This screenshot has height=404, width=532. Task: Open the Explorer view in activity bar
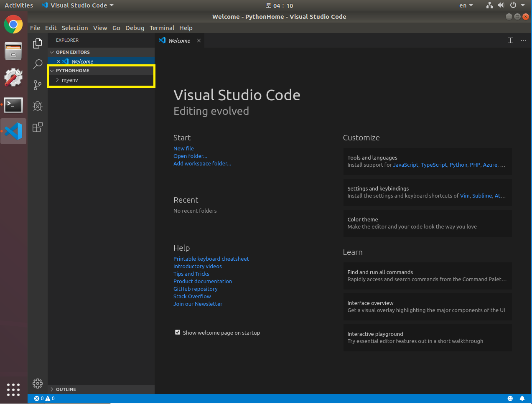point(38,43)
